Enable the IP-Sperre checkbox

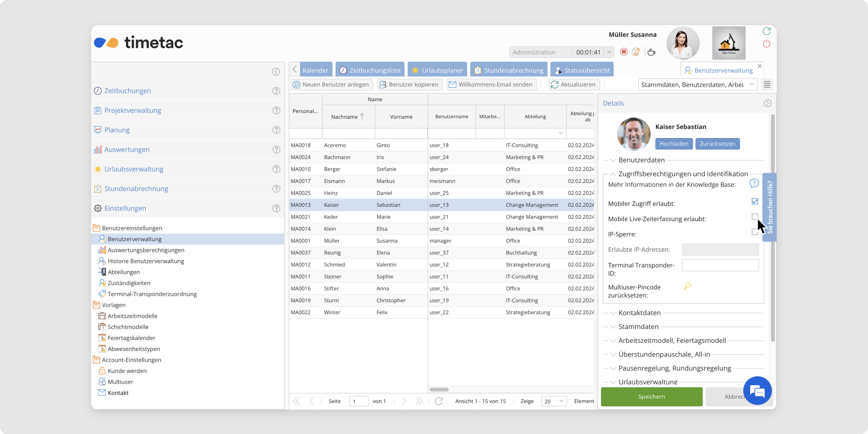tap(755, 232)
